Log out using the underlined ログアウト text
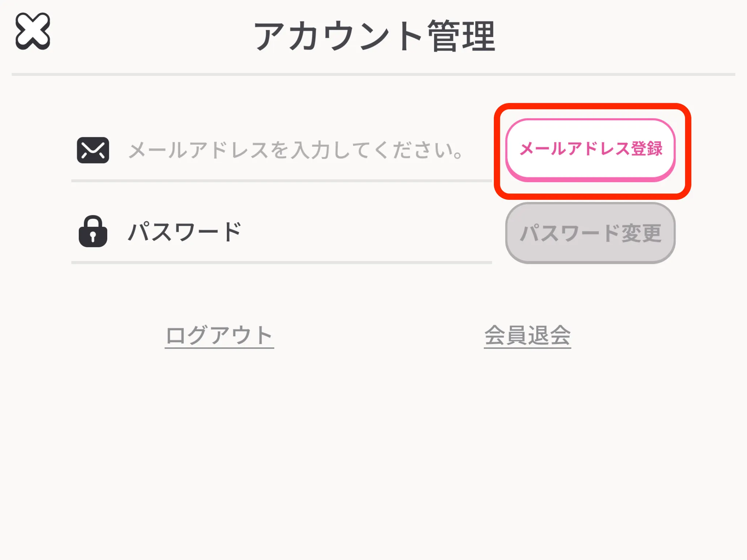 [x=219, y=335]
